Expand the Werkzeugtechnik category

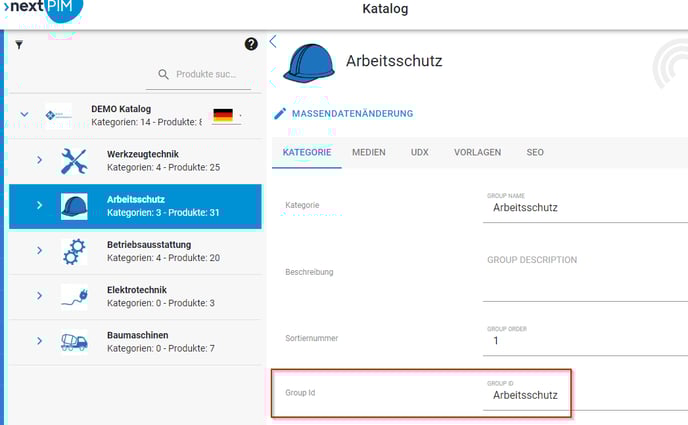pyautogui.click(x=39, y=160)
